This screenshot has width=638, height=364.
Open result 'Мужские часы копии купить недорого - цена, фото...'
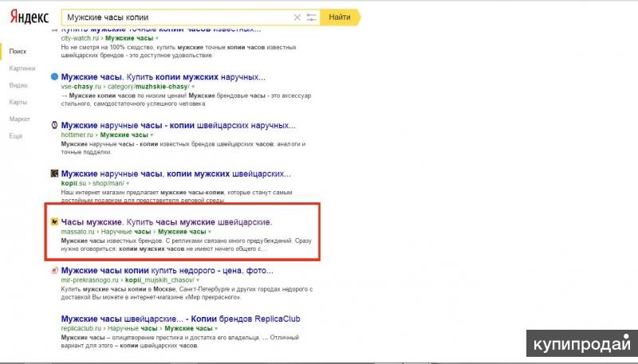click(167, 271)
